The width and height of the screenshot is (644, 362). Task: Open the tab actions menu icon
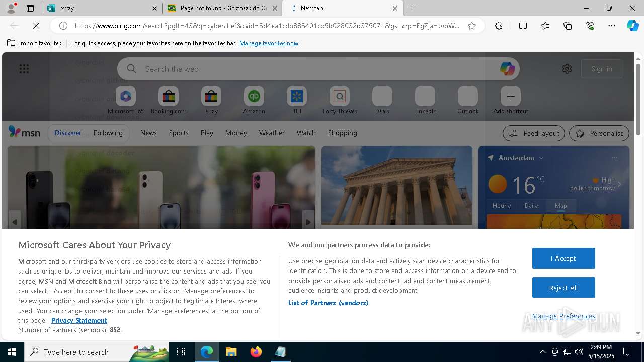click(30, 8)
